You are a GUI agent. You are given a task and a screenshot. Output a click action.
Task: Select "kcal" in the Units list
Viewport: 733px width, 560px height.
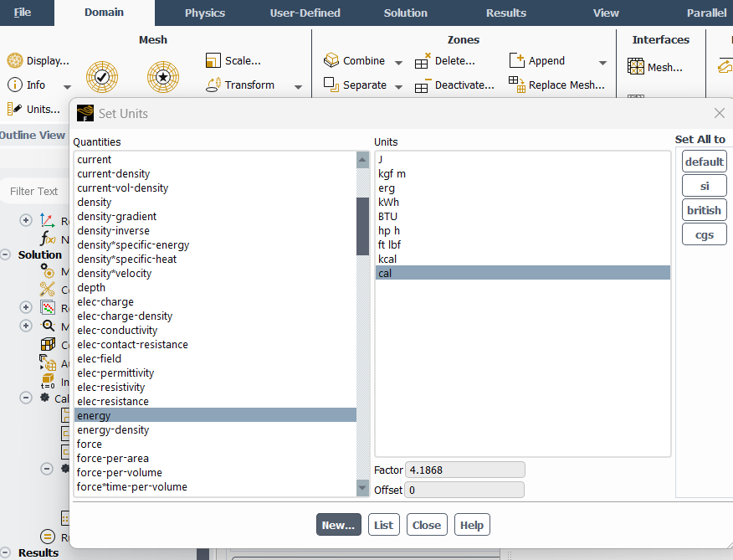(523, 259)
